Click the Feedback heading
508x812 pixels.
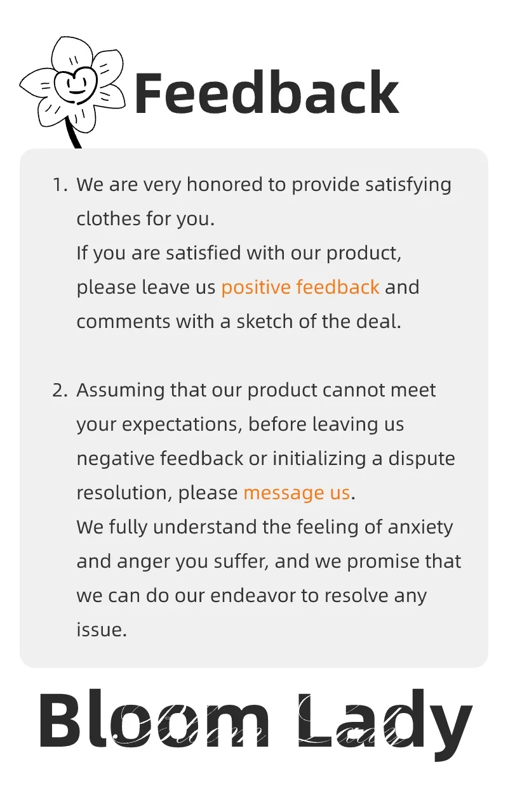[267, 94]
